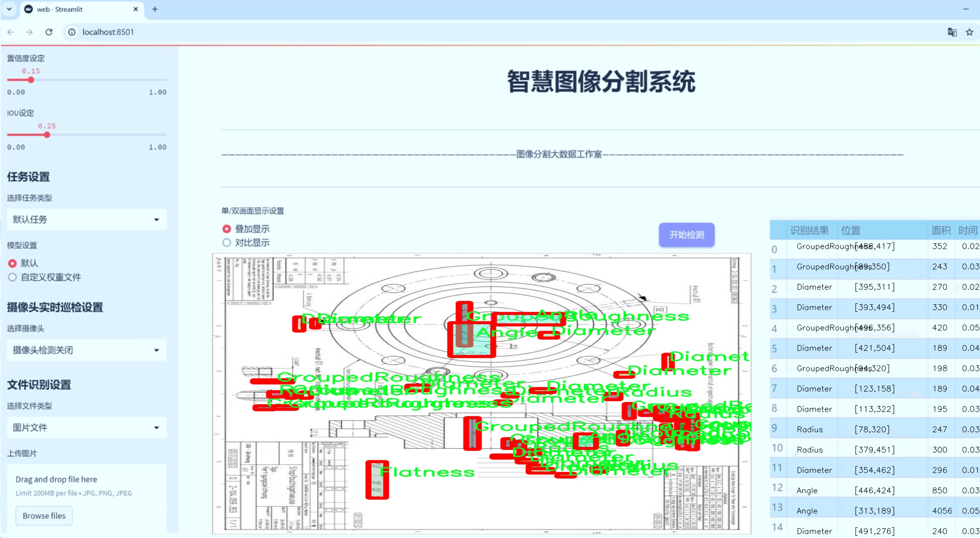This screenshot has height=538, width=980.
Task: Click the browser back arrow
Action: (11, 32)
